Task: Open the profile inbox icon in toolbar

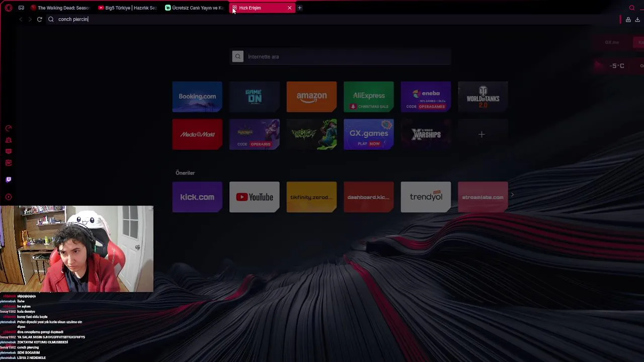Action: click(x=628, y=20)
